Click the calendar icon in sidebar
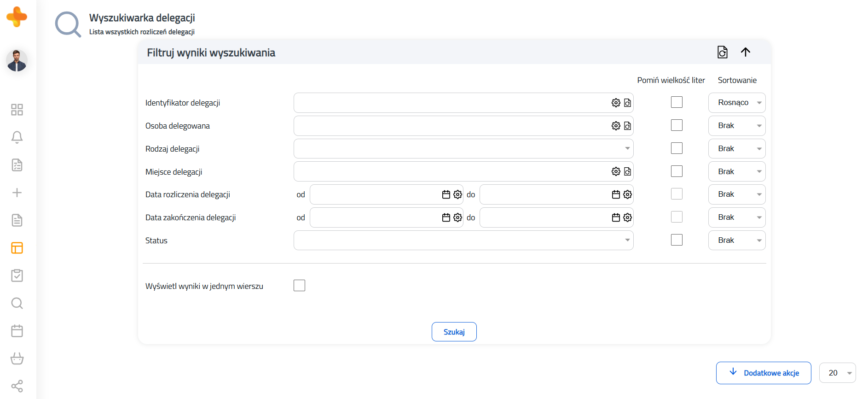 click(17, 331)
